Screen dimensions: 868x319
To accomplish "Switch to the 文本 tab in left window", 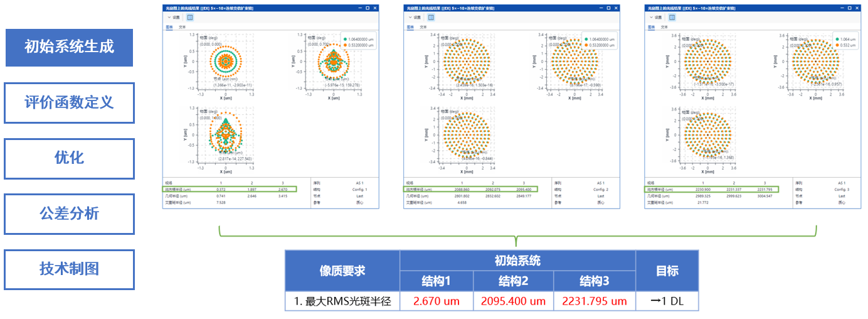I will pos(183,28).
